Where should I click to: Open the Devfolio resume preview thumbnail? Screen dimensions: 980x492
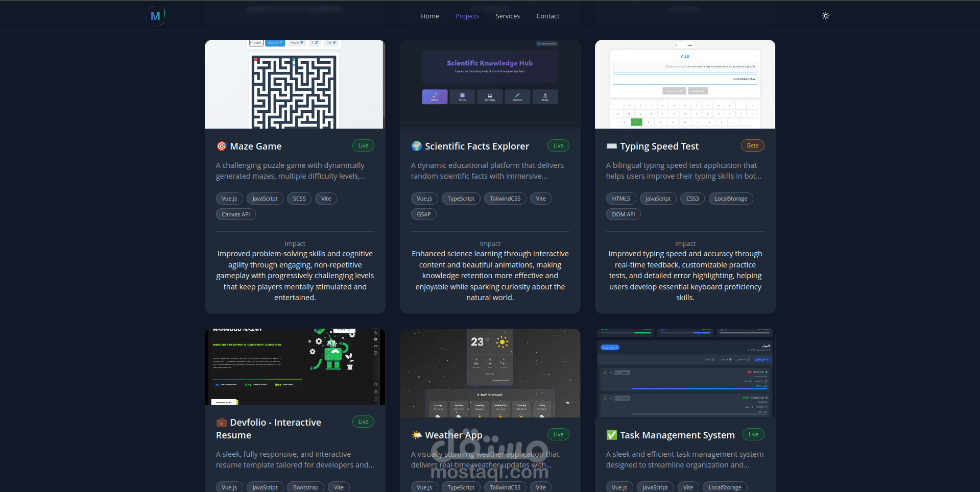295,367
